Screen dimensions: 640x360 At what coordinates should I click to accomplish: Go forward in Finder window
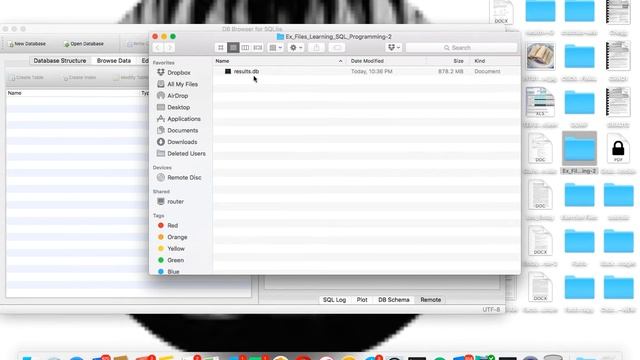pyautogui.click(x=170, y=48)
